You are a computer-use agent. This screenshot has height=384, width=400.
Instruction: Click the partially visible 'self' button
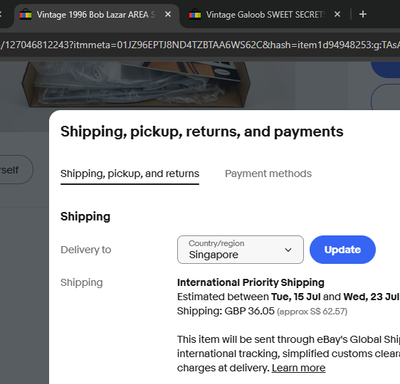[15, 170]
